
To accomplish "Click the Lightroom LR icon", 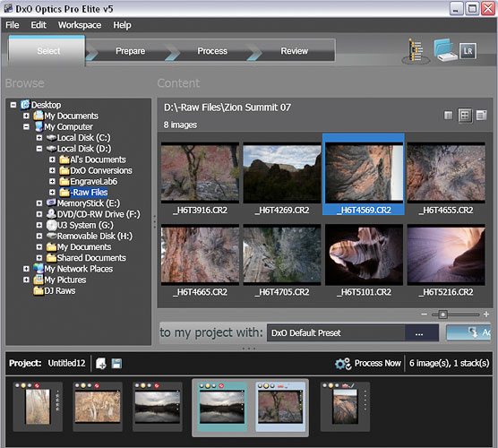I will pos(468,51).
